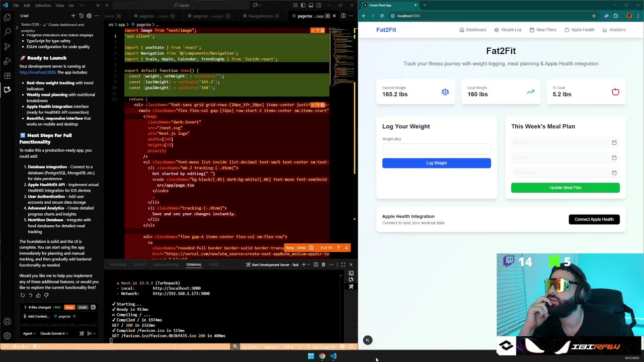Give thumbs down to chat response
Viewport: 644px width, 362px height.
click(x=46, y=295)
